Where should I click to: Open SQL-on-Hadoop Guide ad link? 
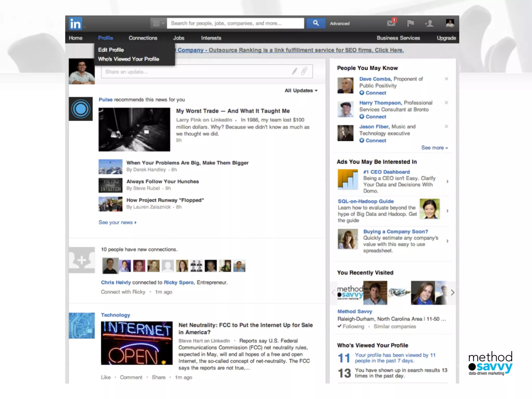[x=366, y=201]
